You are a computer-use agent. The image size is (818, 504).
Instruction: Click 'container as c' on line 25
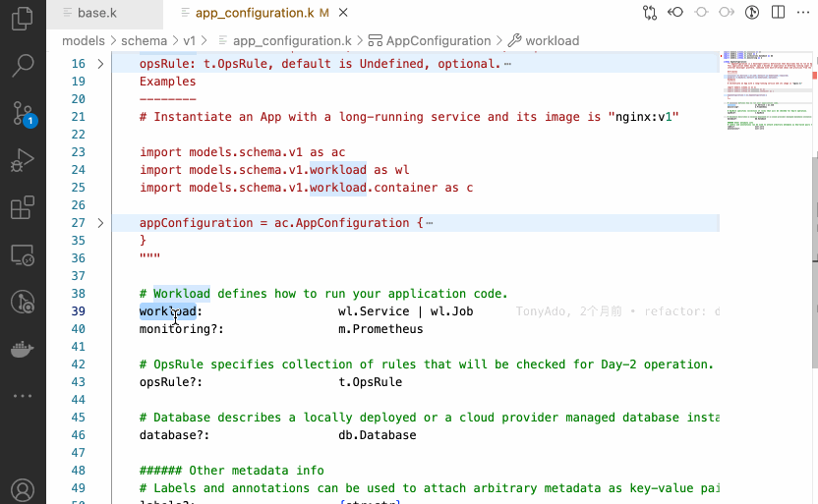tap(424, 188)
